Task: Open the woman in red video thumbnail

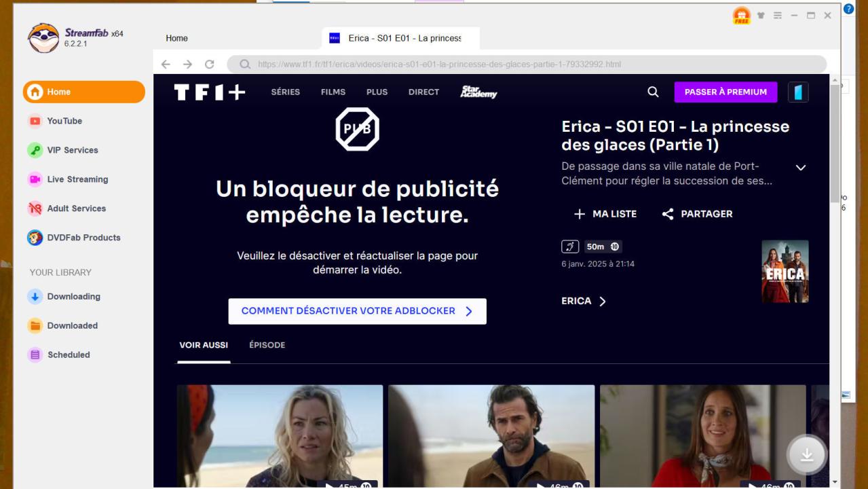Action: pyautogui.click(x=702, y=436)
